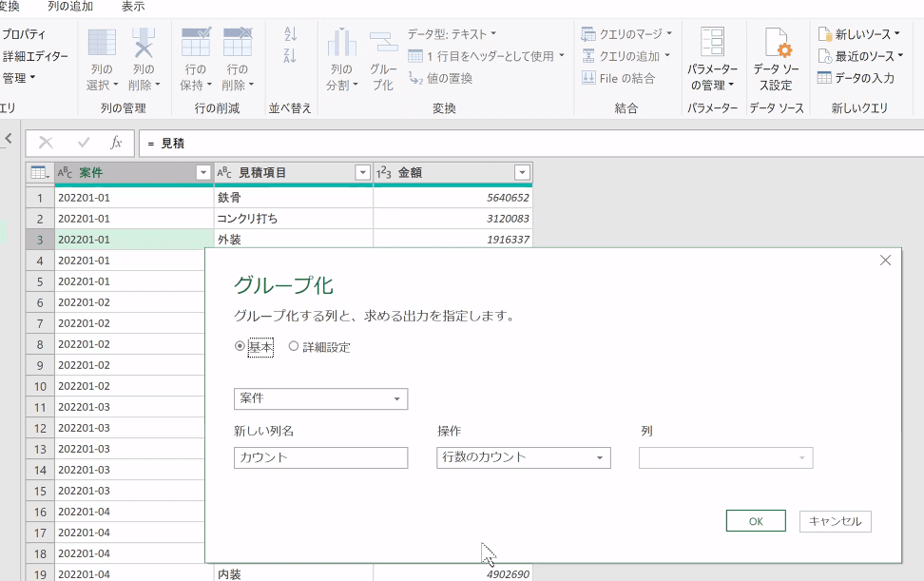This screenshot has width=924, height=581.
Task: Open the 列の分割 (Split Column) tool
Action: point(340,57)
